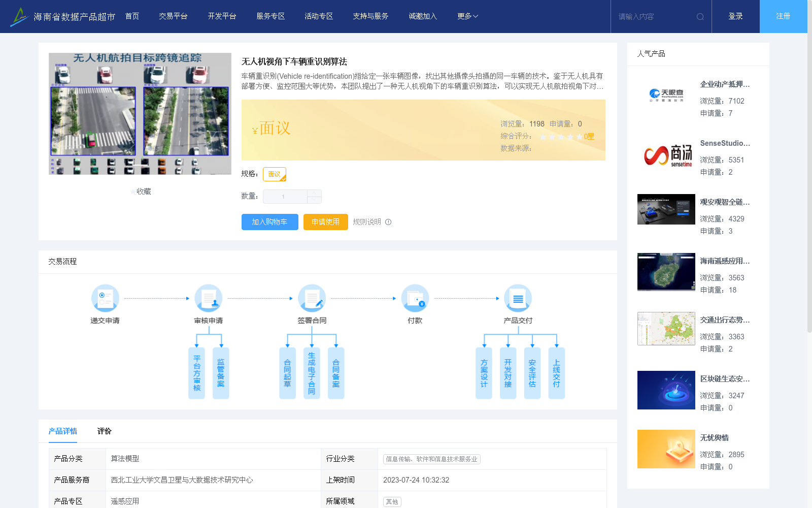Click the 方案设计 sub-step box

[484, 373]
